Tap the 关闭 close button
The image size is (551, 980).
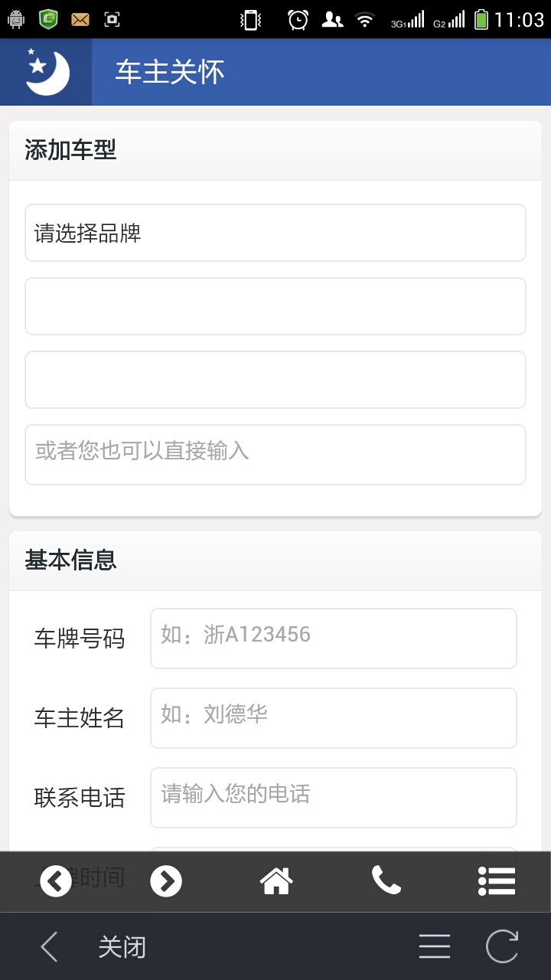click(122, 947)
